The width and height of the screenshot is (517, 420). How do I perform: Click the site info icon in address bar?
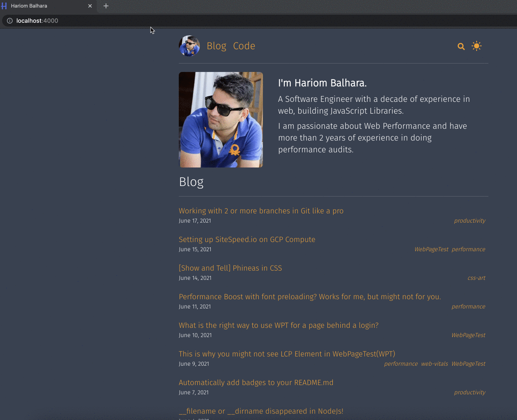pos(10,21)
